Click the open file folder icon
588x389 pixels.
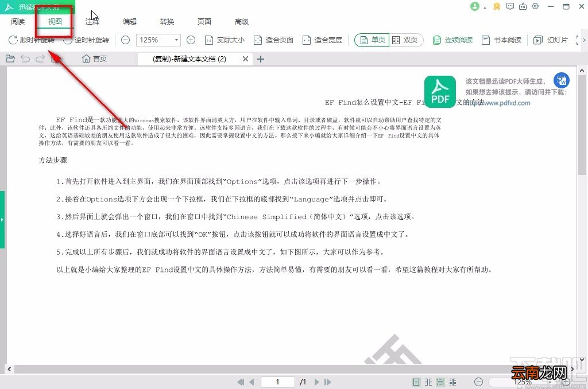[x=10, y=59]
